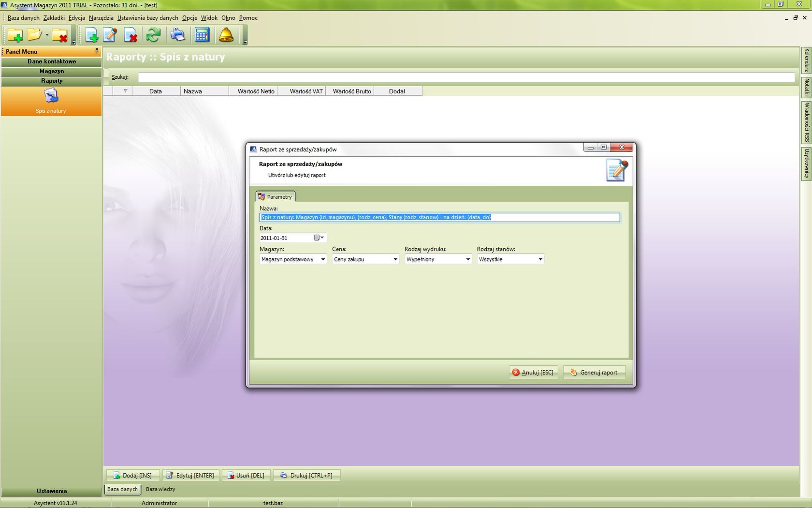Sort by Dodał column header

click(x=398, y=91)
